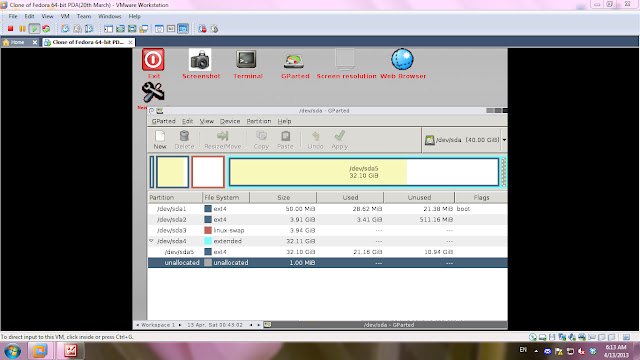Viewport: 640px width, 360px height.
Task: Select the /dev/sda5 ext4 row
Action: pyautogui.click(x=328, y=252)
